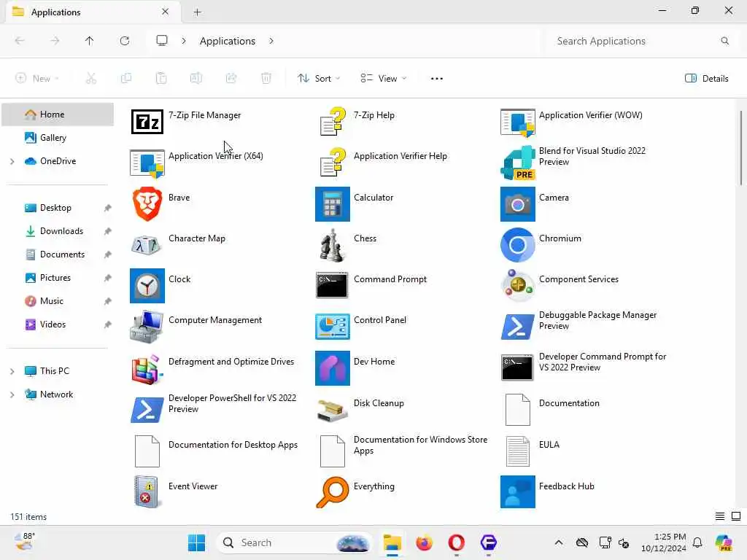The width and height of the screenshot is (747, 560).
Task: Select the Camera app icon
Action: [x=518, y=204]
